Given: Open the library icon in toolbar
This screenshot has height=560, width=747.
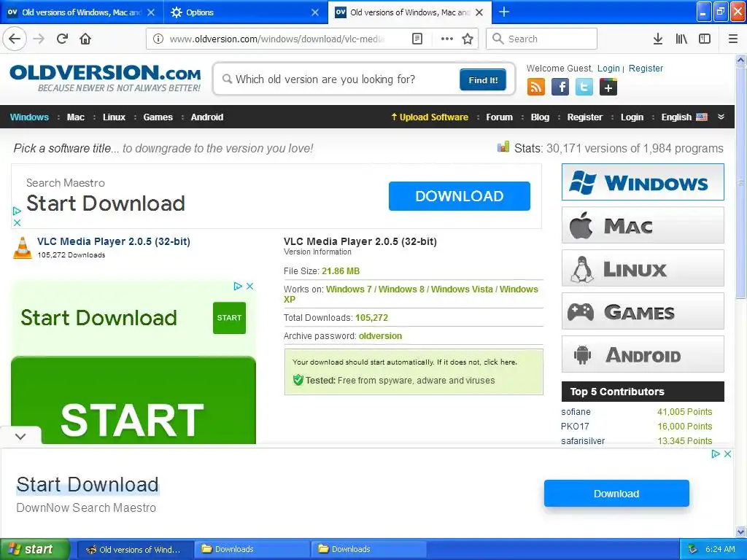Looking at the screenshot, I should pos(681,39).
